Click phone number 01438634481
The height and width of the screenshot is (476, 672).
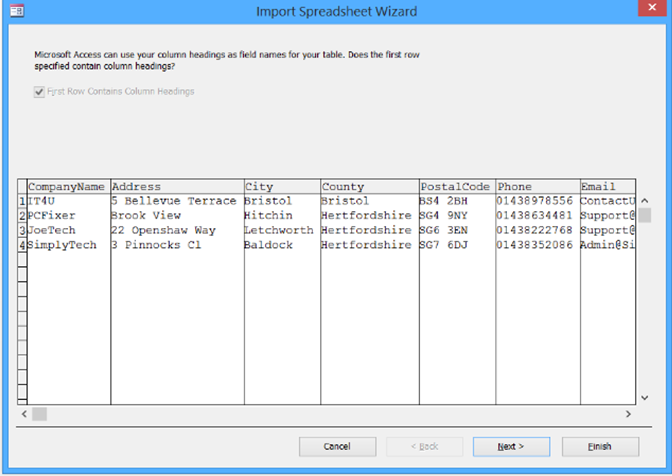point(538,216)
